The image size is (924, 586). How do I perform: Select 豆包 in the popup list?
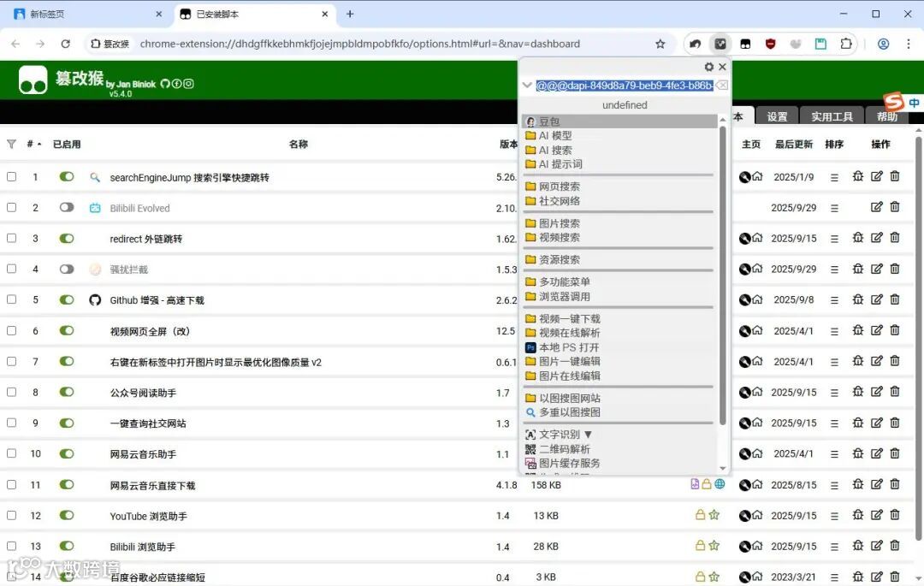coord(619,121)
